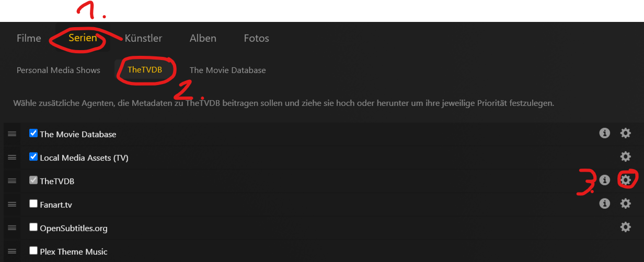The image size is (644, 262).
Task: Select The Movie Database agent tab
Action: pos(227,70)
